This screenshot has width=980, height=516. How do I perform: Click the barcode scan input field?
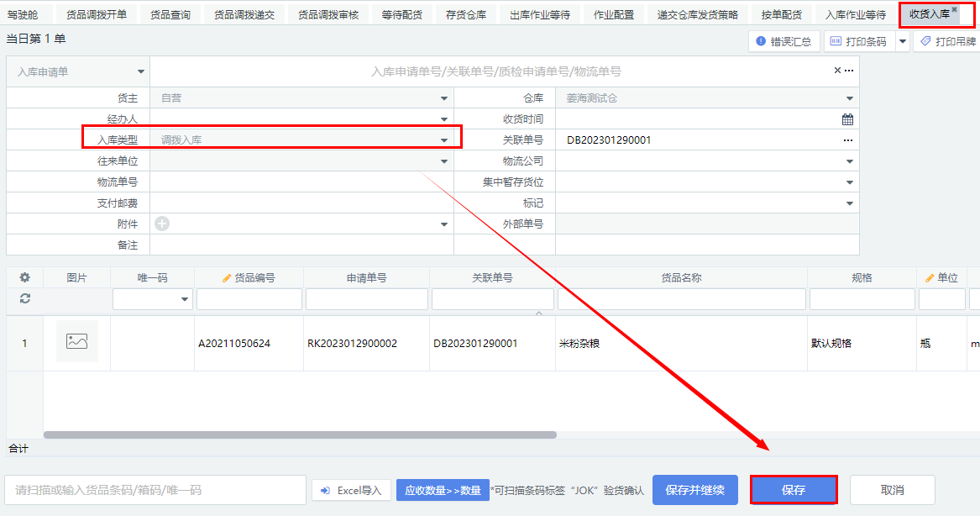pyautogui.click(x=155, y=490)
